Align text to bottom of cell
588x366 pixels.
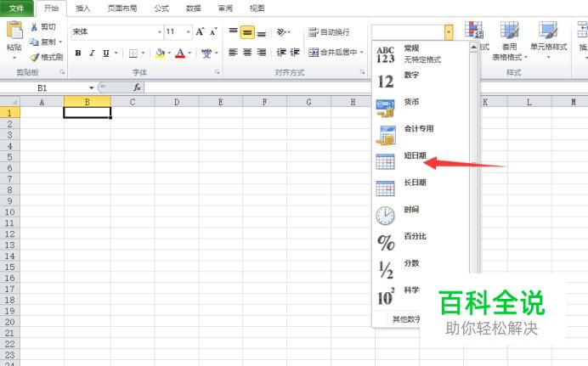point(262,31)
